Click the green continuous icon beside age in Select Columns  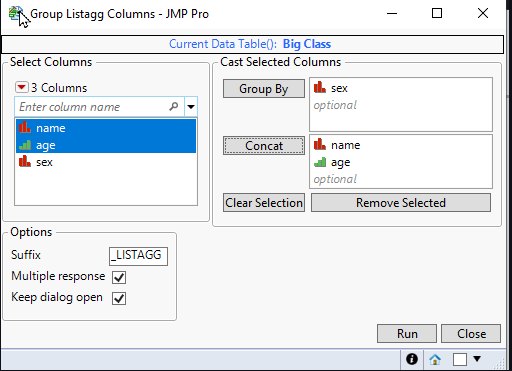pos(25,145)
